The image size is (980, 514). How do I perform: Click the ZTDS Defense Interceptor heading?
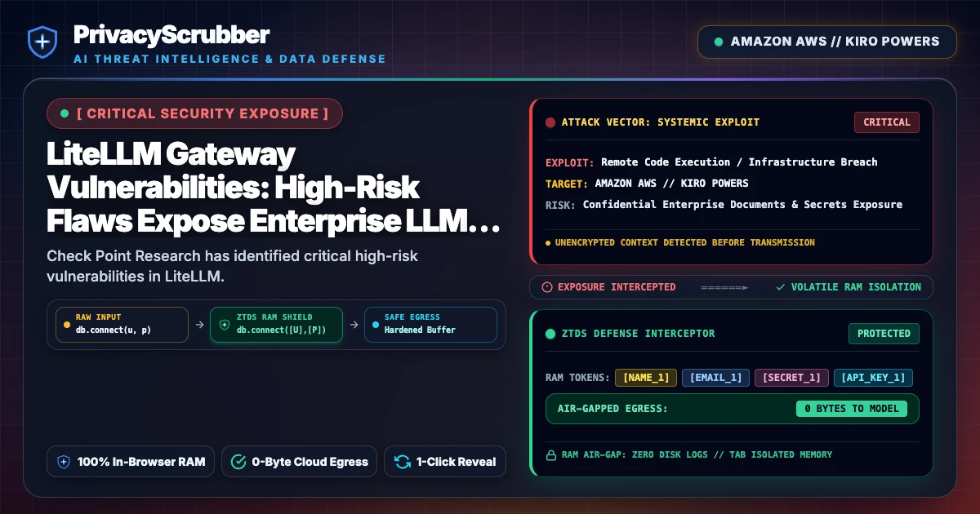click(x=639, y=334)
